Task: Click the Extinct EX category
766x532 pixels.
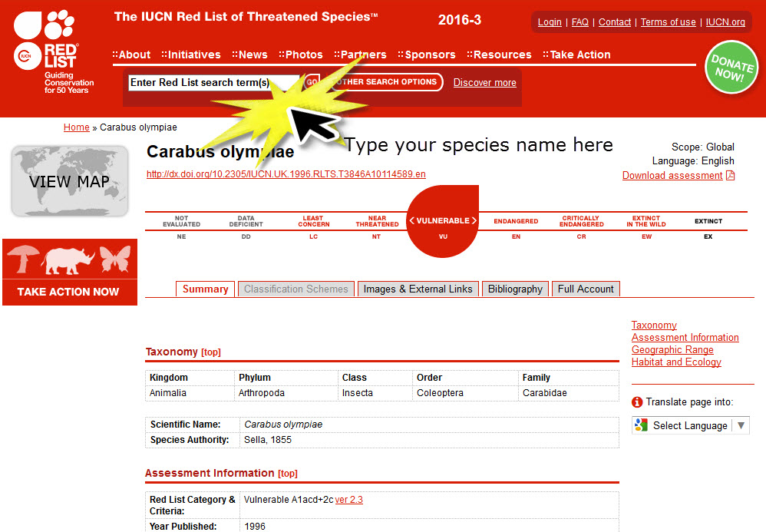Action: 708,227
